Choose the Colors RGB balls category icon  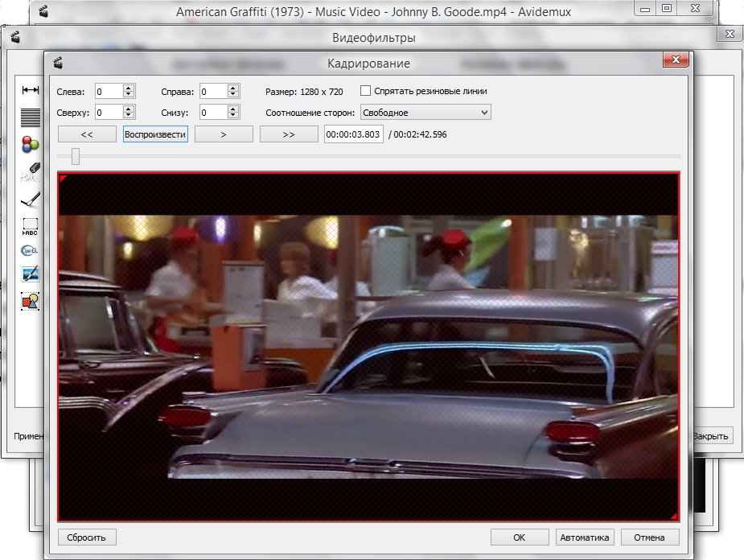click(31, 145)
